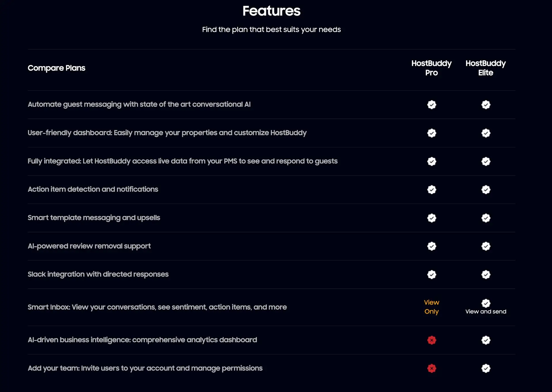Click the checkmark icon for AI guest messaging Elite
This screenshot has height=392, width=552.
pyautogui.click(x=485, y=104)
